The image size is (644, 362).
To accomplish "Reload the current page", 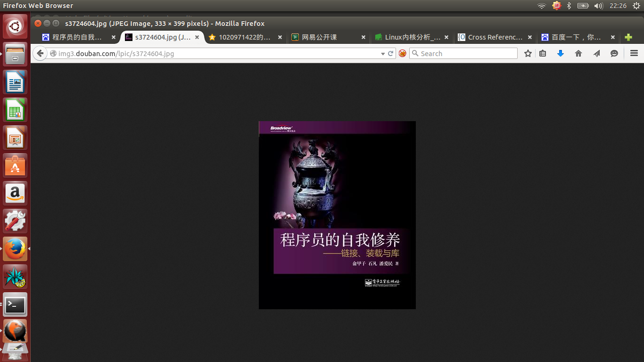I will point(390,54).
